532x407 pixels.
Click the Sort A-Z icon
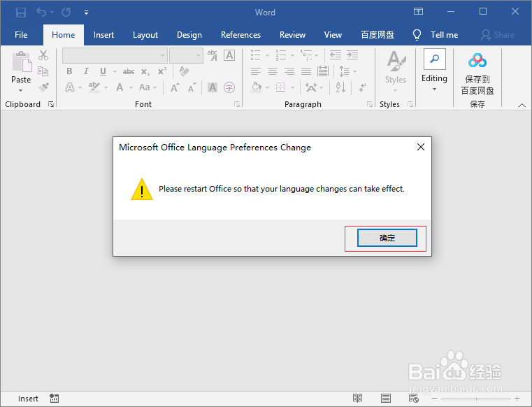340,87
